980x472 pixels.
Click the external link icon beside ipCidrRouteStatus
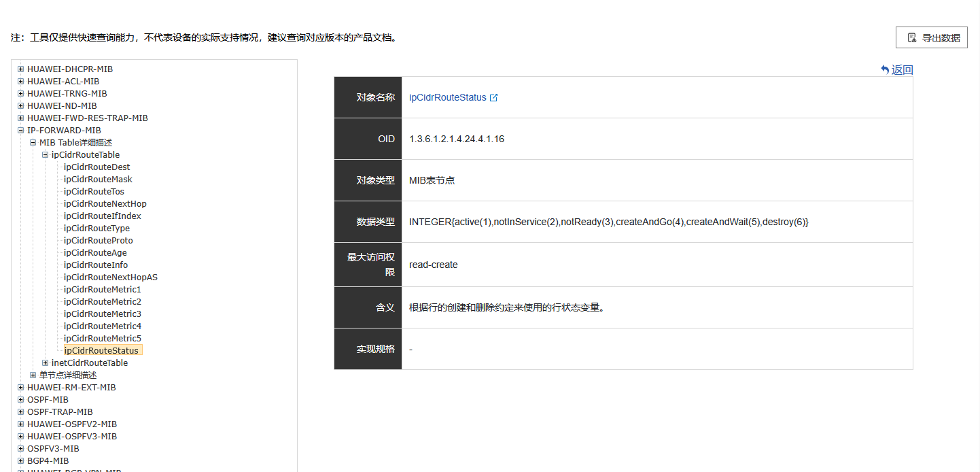click(494, 98)
